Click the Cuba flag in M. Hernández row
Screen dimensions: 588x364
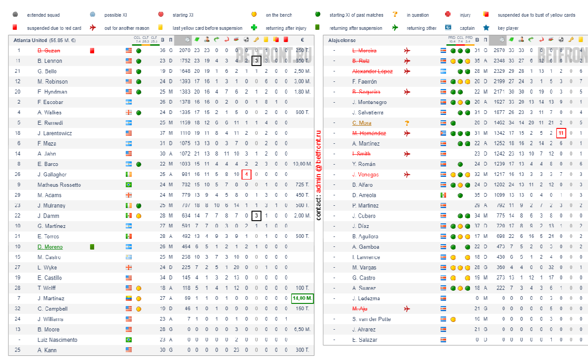click(443, 133)
